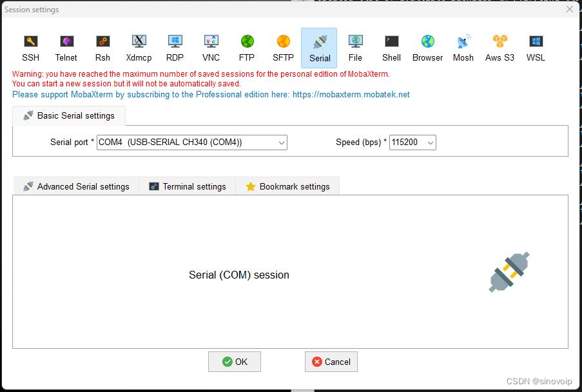Image resolution: width=582 pixels, height=392 pixels.
Task: Select the Serial session icon
Action: [319, 48]
